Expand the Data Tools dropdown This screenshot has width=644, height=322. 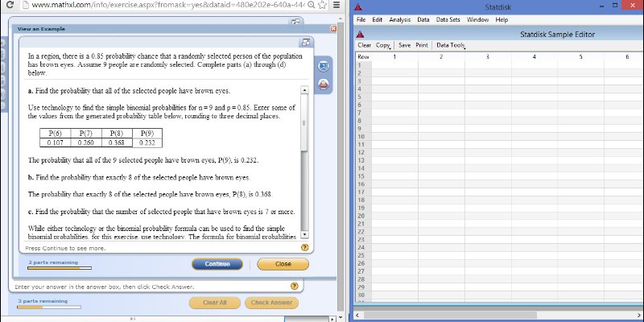coord(451,45)
